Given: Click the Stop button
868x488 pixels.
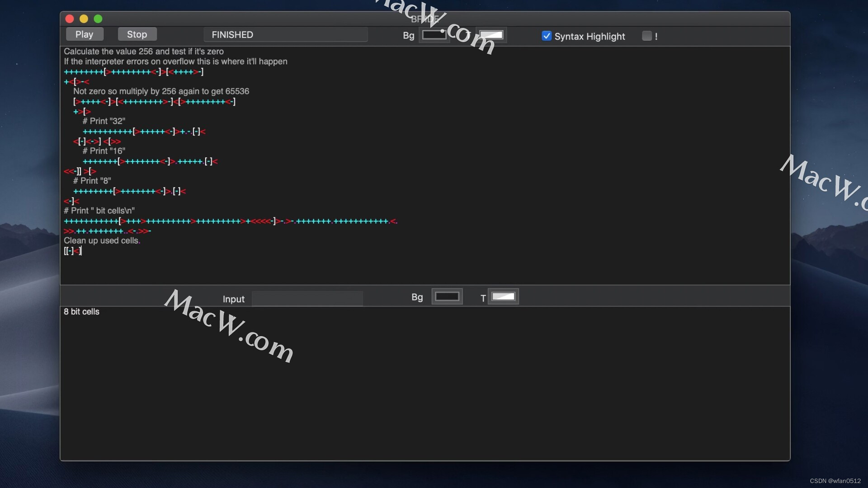Looking at the screenshot, I should pyautogui.click(x=137, y=34).
